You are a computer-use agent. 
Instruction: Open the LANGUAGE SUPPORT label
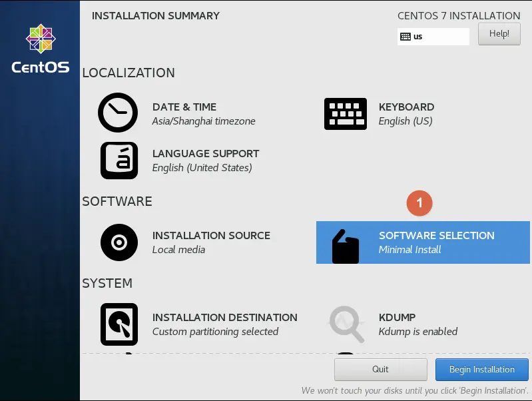206,153
